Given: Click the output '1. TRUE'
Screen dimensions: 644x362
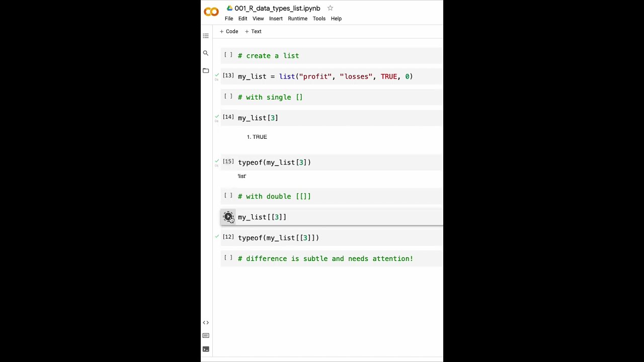Looking at the screenshot, I should [257, 137].
